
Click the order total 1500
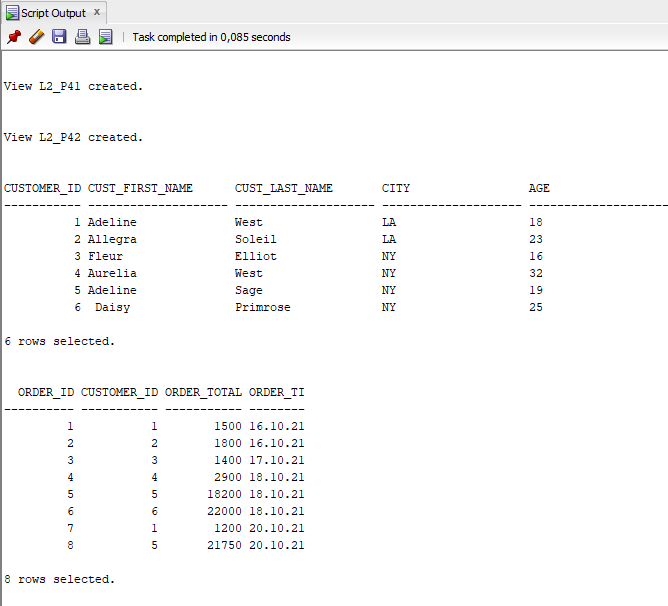228,427
